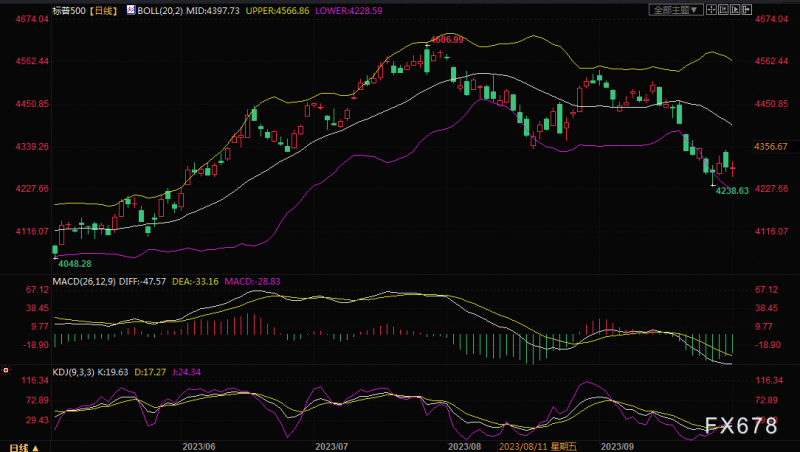800x452 pixels.
Task: Click the left KDJ axis 116.34 label
Action: 35,381
